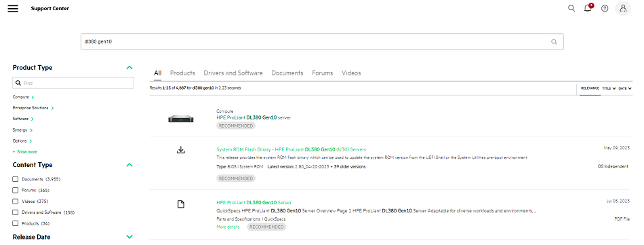
Task: Click the May 09, 2023 date
Action: pyautogui.click(x=616, y=148)
